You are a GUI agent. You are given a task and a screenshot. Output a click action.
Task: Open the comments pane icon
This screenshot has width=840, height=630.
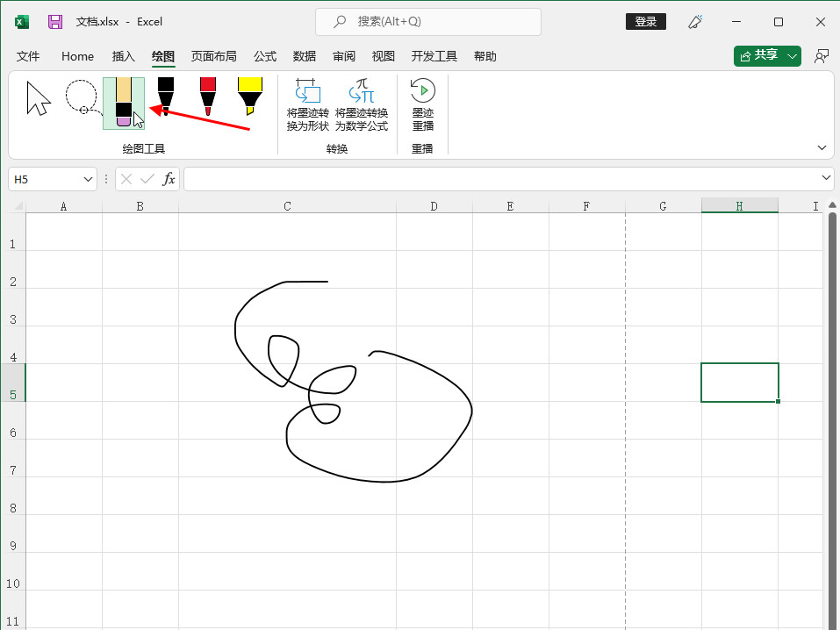point(822,56)
